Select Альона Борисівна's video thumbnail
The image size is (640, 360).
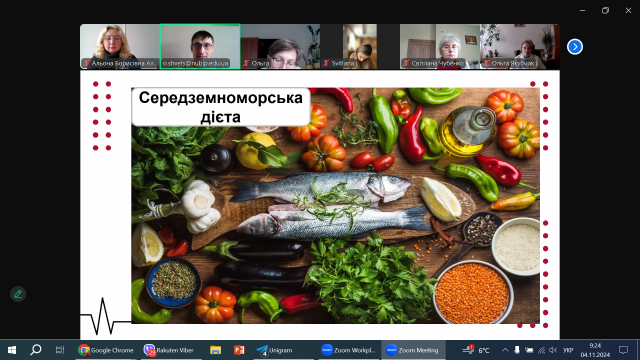click(120, 46)
